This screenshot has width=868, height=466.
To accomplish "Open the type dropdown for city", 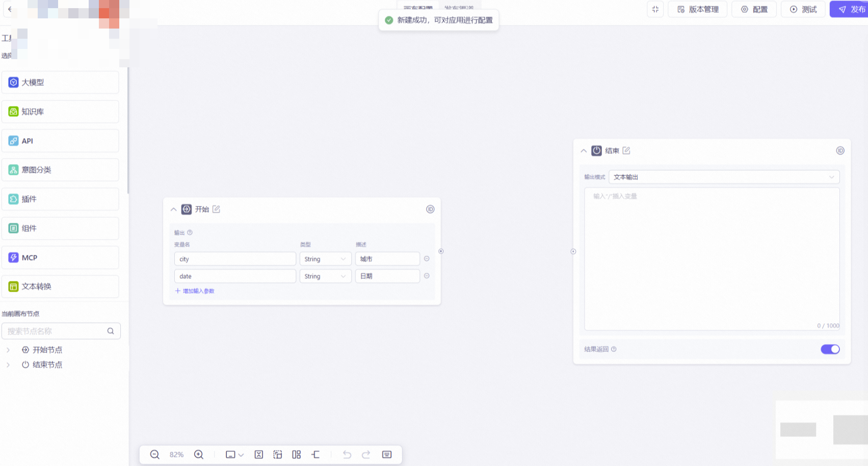I will pyautogui.click(x=325, y=259).
